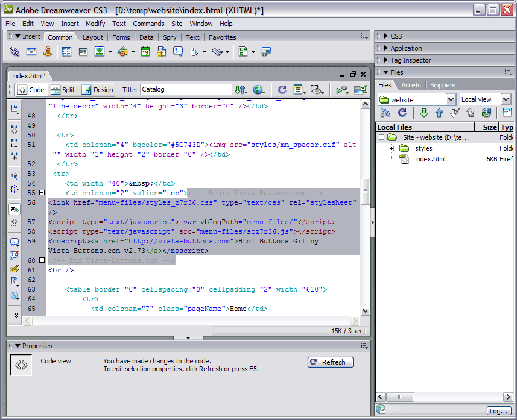This screenshot has height=420, width=517.
Task: Synchronize files in the Files panel
Action: (x=486, y=113)
